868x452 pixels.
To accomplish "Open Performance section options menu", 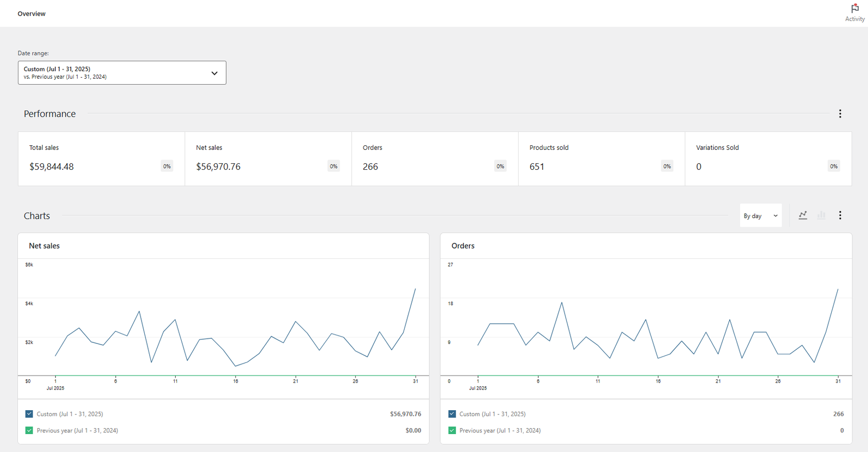I will [x=840, y=113].
